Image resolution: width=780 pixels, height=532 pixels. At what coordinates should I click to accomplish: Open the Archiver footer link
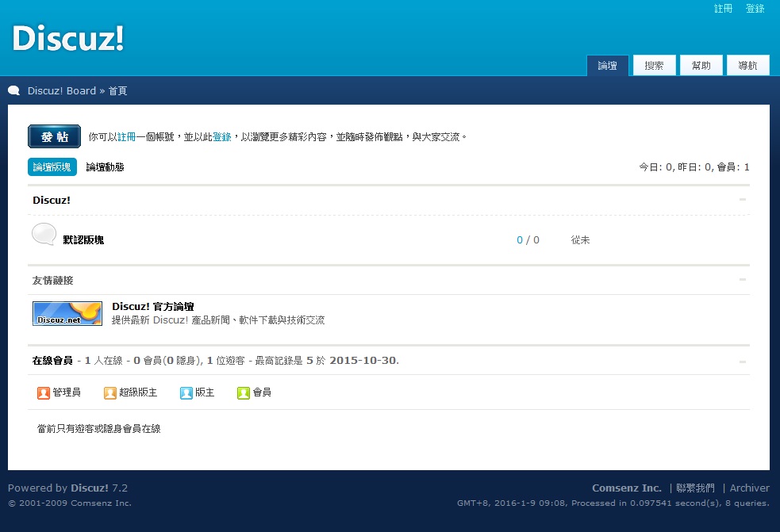749,488
